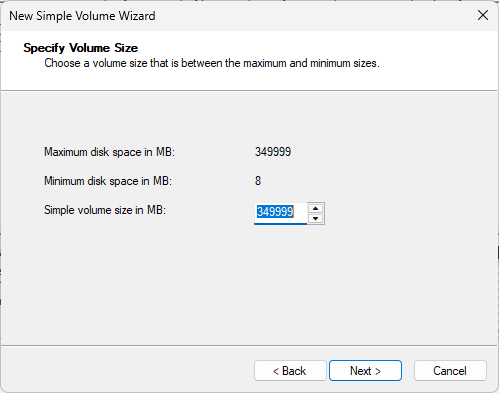Select the 'Minimum disk space in MB:' label
Screen dimensions: 499x393
click(x=108, y=181)
